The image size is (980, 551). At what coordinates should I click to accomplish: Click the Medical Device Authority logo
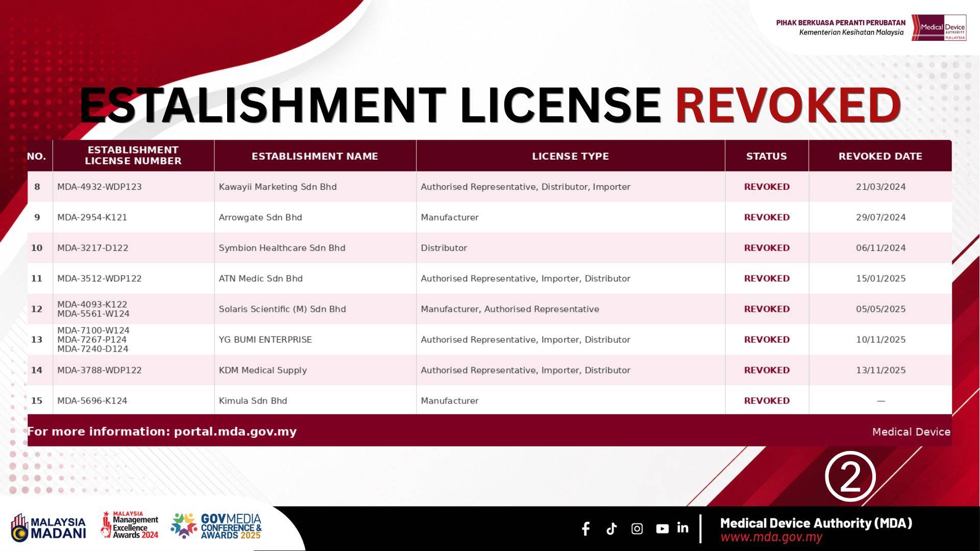[939, 28]
